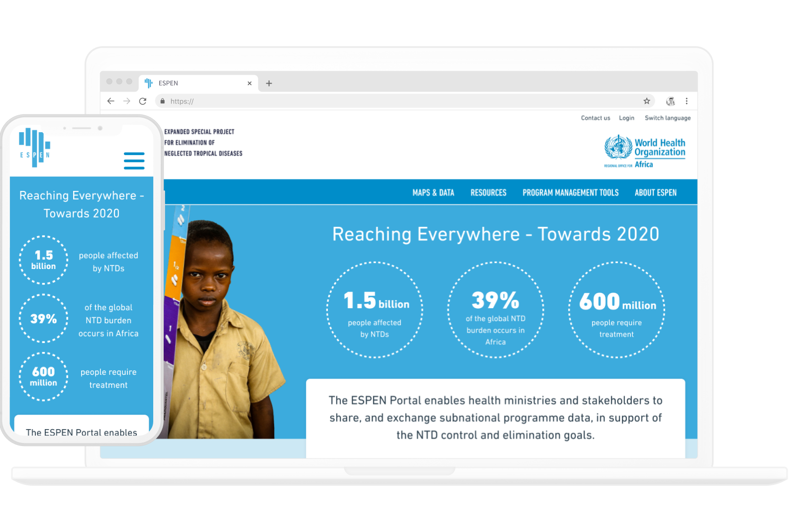Open the RESOURCES menu

(489, 192)
